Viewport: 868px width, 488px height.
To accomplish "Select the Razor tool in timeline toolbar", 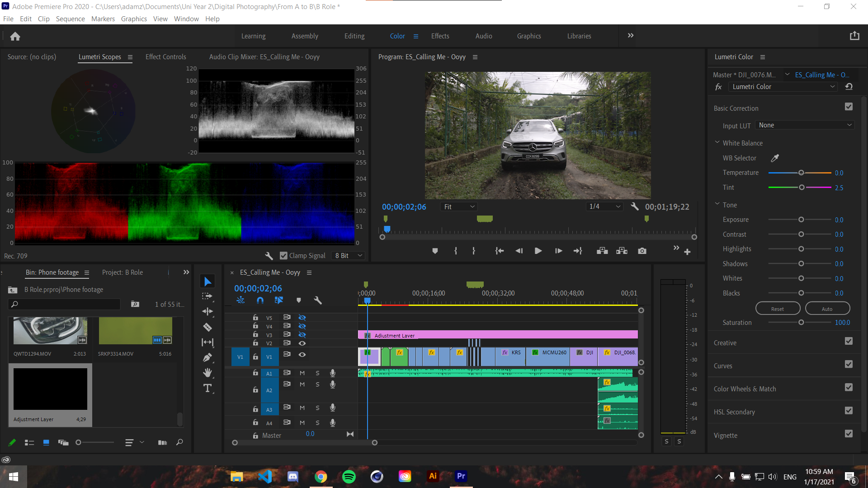I will 208,327.
